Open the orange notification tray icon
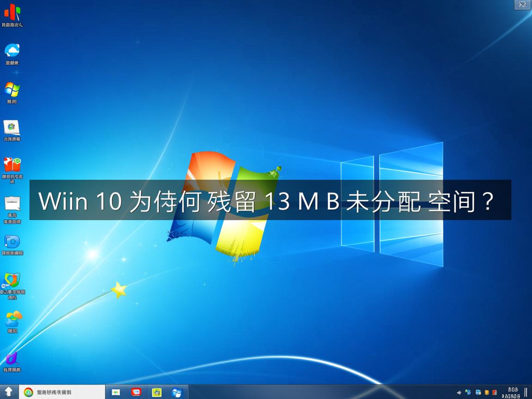 (487, 392)
